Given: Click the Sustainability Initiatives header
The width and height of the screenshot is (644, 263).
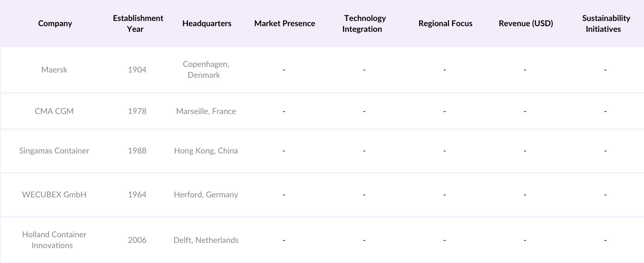Looking at the screenshot, I should point(605,23).
